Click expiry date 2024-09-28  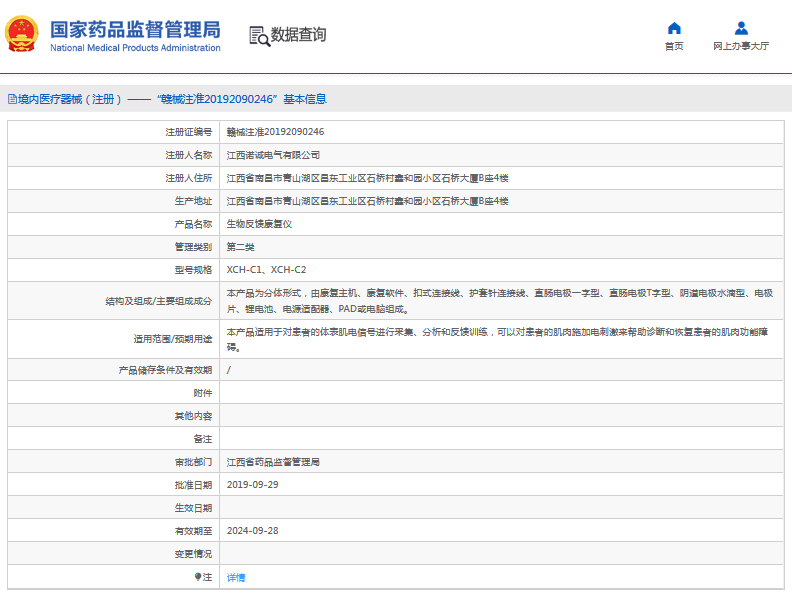click(253, 531)
